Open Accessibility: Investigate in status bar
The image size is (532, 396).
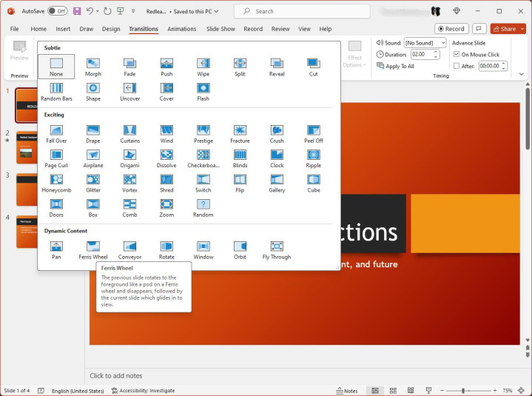[143, 390]
